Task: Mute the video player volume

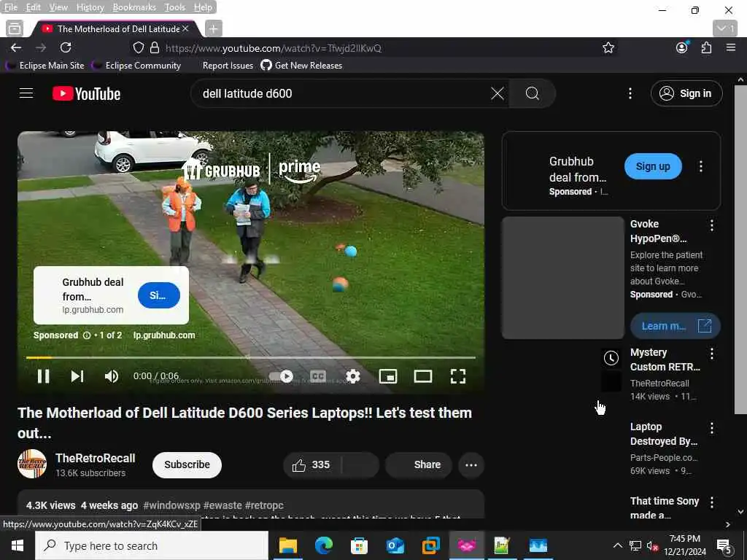Action: [x=111, y=376]
